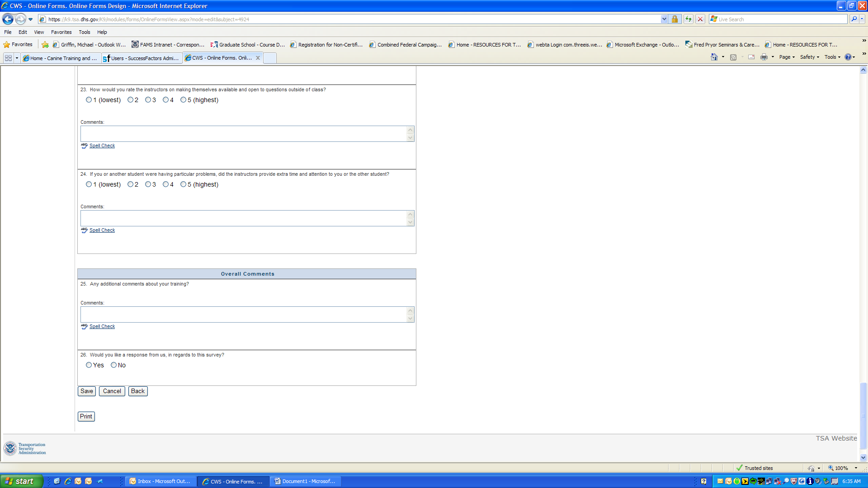The height and width of the screenshot is (488, 868).
Task: Click the question 24 comments text box
Action: (x=244, y=218)
